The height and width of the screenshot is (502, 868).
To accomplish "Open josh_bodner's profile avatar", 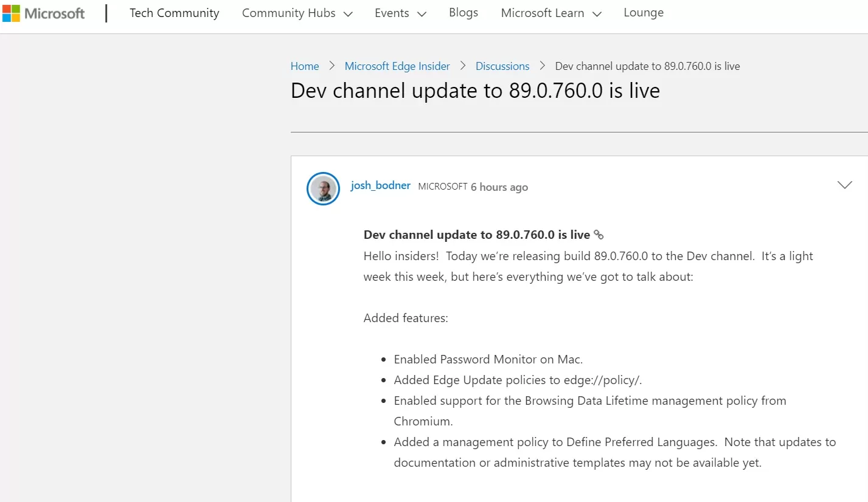I will point(323,188).
